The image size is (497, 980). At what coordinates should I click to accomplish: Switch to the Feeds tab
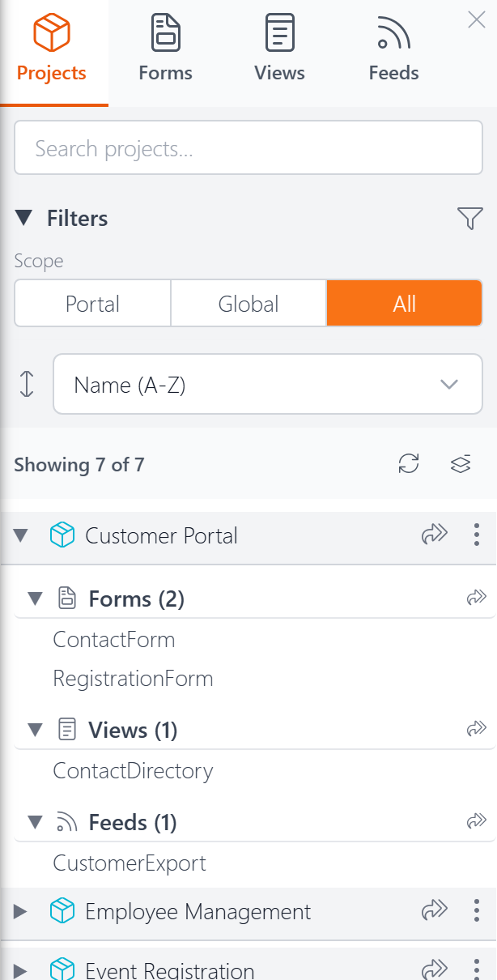393,50
